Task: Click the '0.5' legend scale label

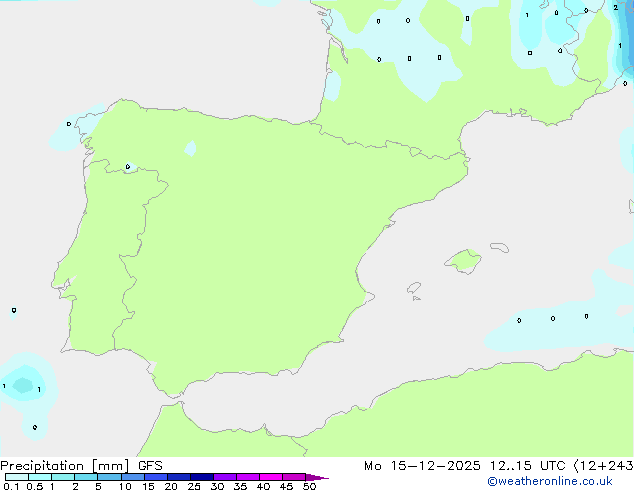Action: 35,486
